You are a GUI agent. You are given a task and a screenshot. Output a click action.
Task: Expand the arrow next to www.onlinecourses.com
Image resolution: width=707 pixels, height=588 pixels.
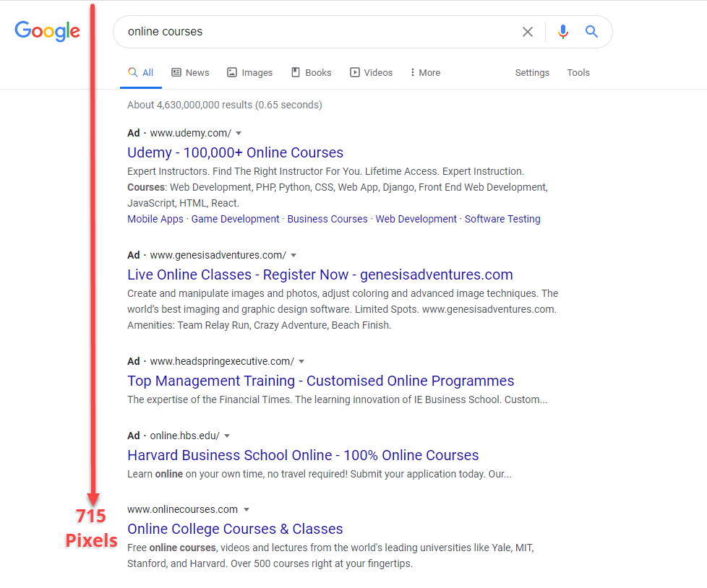(247, 509)
